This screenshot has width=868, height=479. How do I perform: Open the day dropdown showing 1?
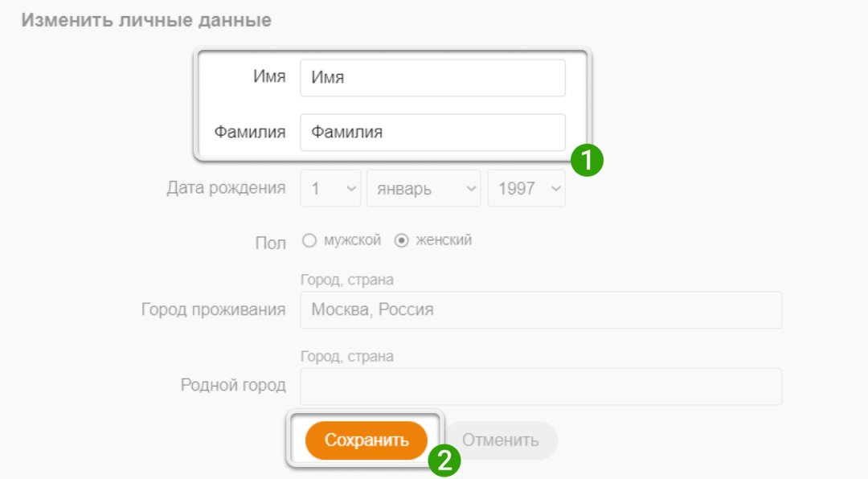coord(330,187)
